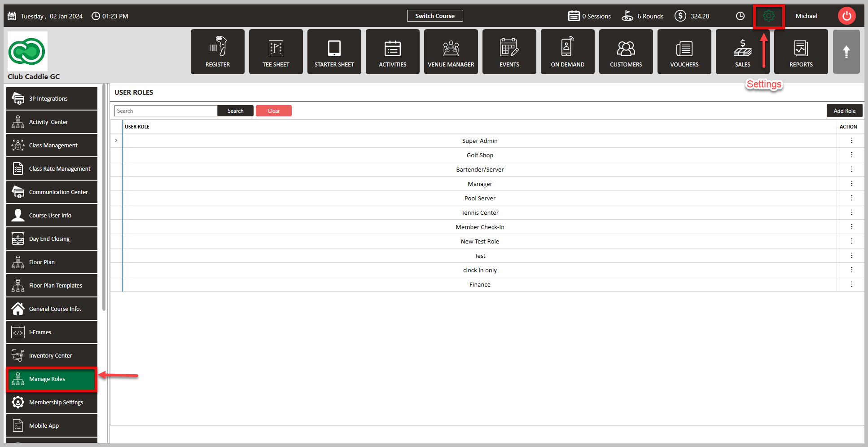Click the clock icon beside Settings

pos(741,16)
